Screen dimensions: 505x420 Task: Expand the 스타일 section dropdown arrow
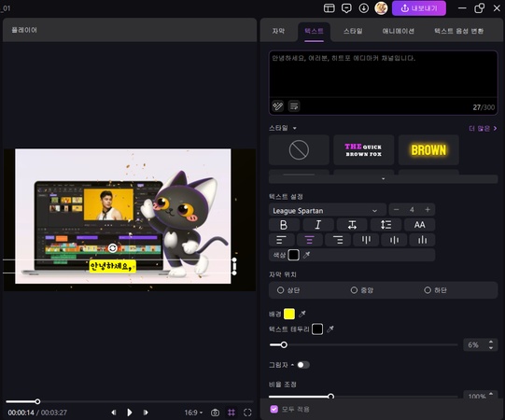(294, 128)
